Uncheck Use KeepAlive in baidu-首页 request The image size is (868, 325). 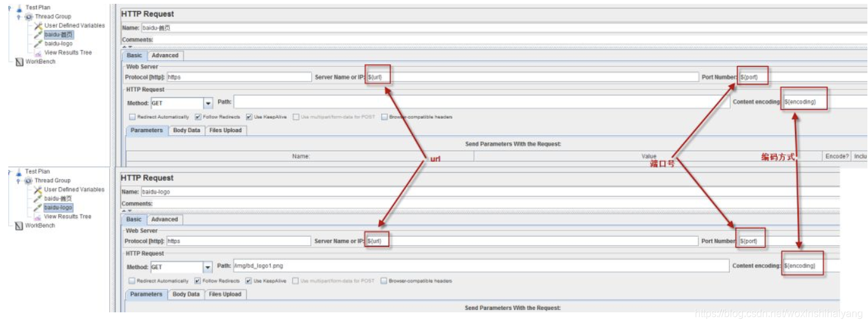click(x=249, y=117)
